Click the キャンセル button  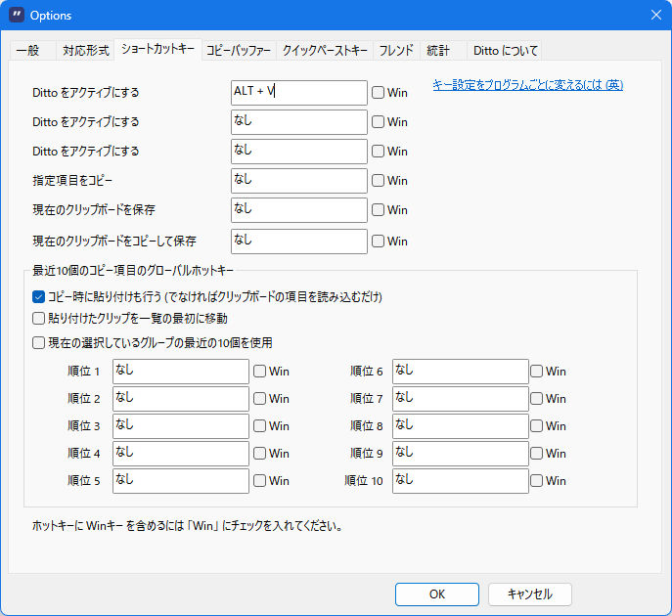click(x=530, y=594)
